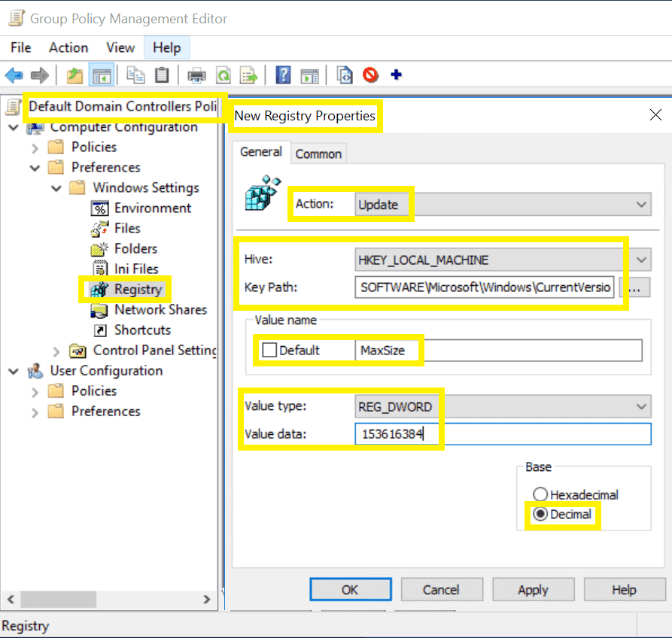The width and height of the screenshot is (672, 638).
Task: Click the Key Path browse ellipsis button
Action: pyautogui.click(x=634, y=287)
